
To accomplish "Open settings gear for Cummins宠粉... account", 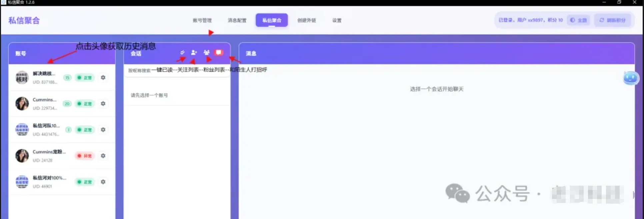I will (103, 156).
